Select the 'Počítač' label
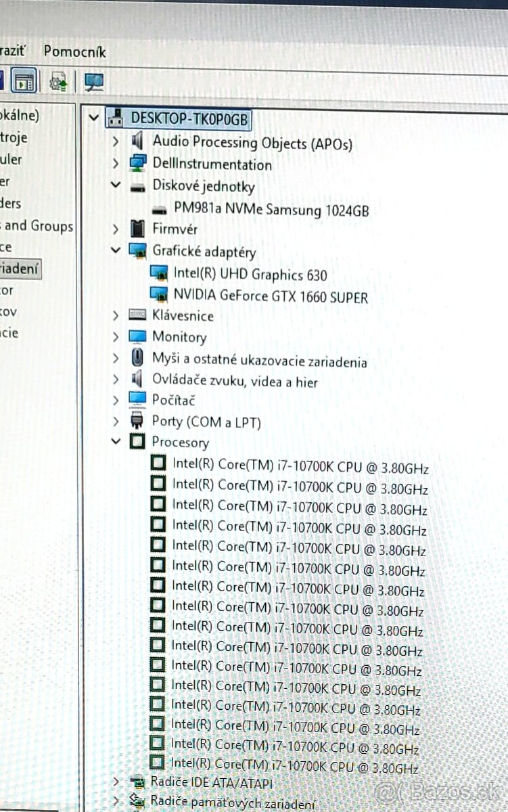 175,400
